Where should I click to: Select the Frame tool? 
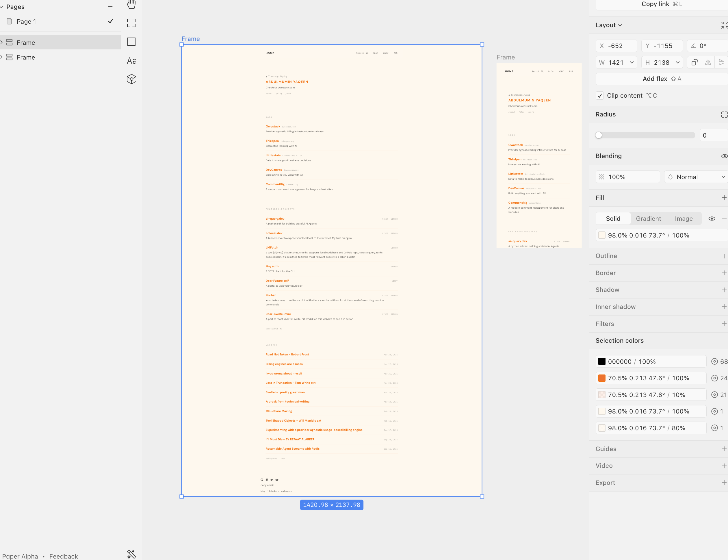(x=131, y=23)
